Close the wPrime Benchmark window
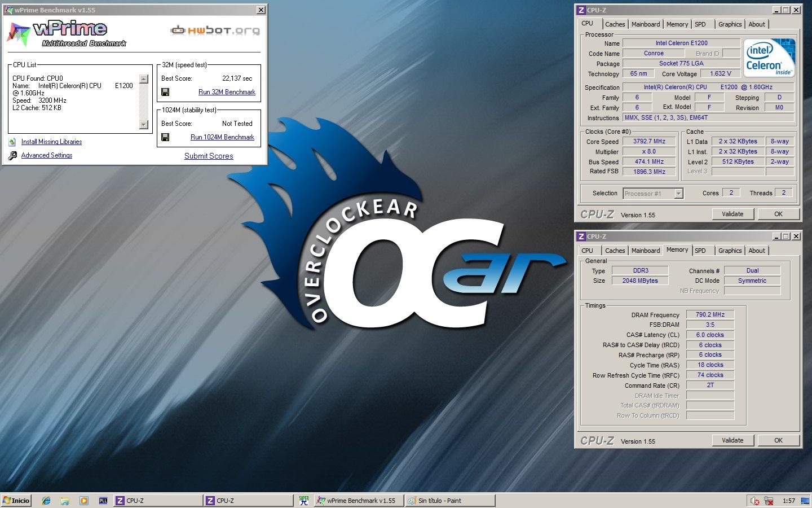This screenshot has height=508, width=812. click(261, 10)
